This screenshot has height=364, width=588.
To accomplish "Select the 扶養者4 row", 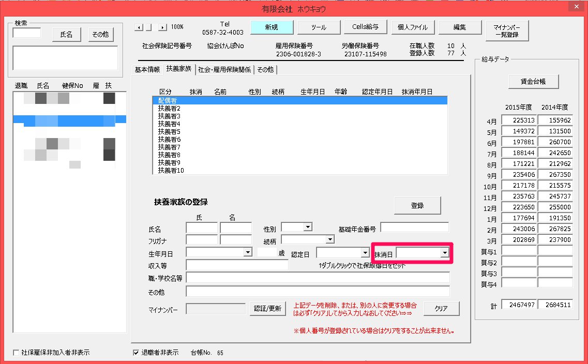I will (300, 124).
